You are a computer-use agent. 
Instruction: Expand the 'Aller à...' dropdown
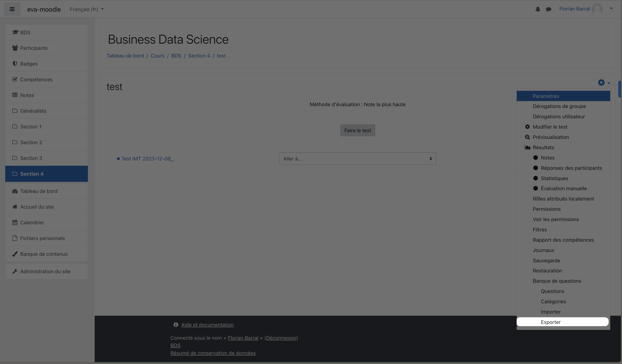[357, 159]
